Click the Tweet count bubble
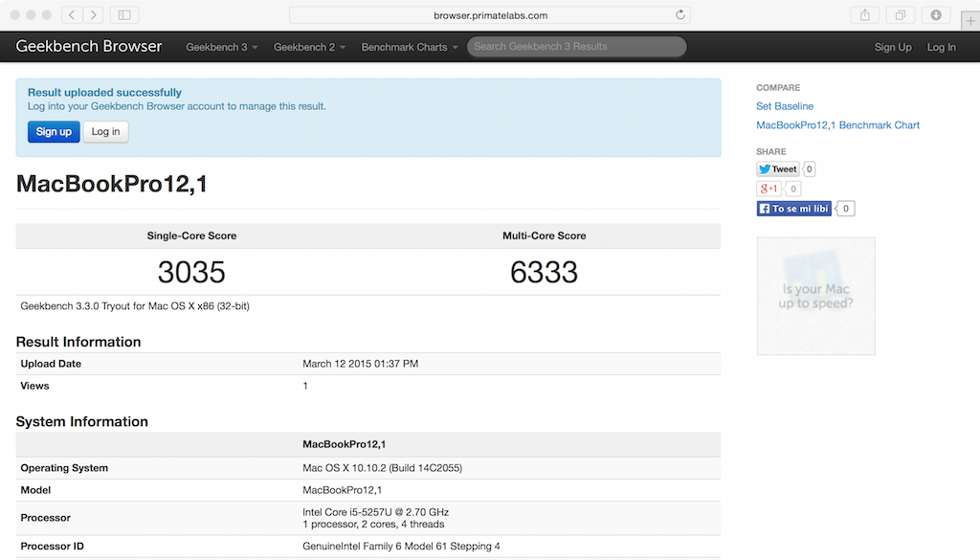Image resolution: width=980 pixels, height=560 pixels. pyautogui.click(x=809, y=169)
